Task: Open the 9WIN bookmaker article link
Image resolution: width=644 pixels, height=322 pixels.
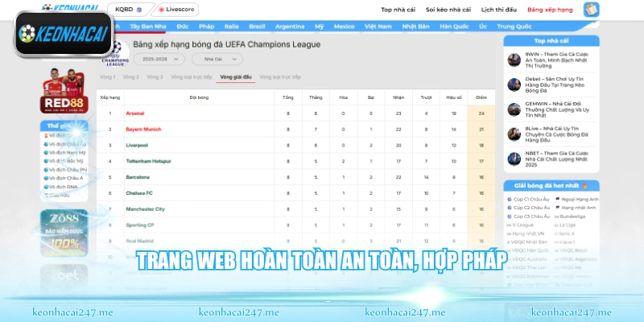Action: 557,60
